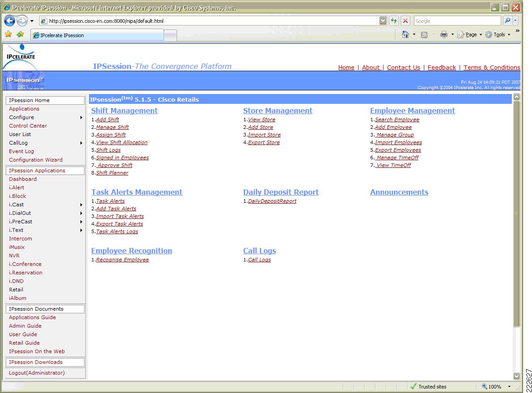This screenshot has width=532, height=393.
Task: Click the search magnifier icon
Action: coord(507,21)
